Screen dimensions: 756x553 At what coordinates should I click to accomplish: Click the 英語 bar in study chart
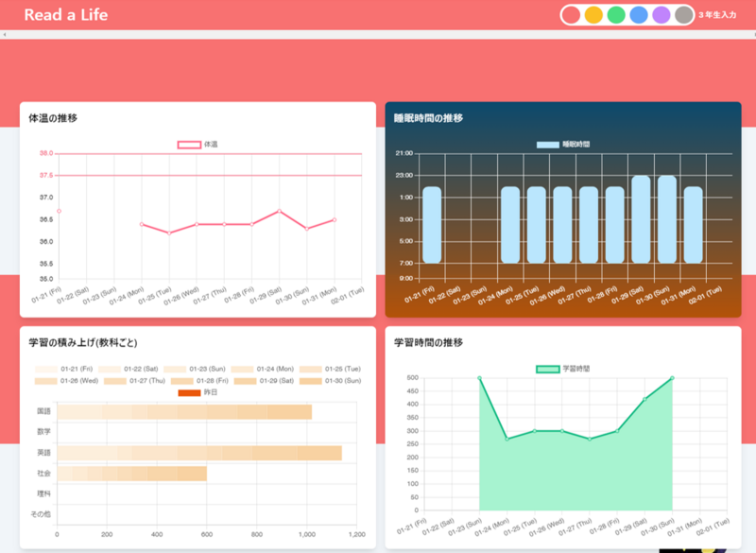(x=198, y=453)
